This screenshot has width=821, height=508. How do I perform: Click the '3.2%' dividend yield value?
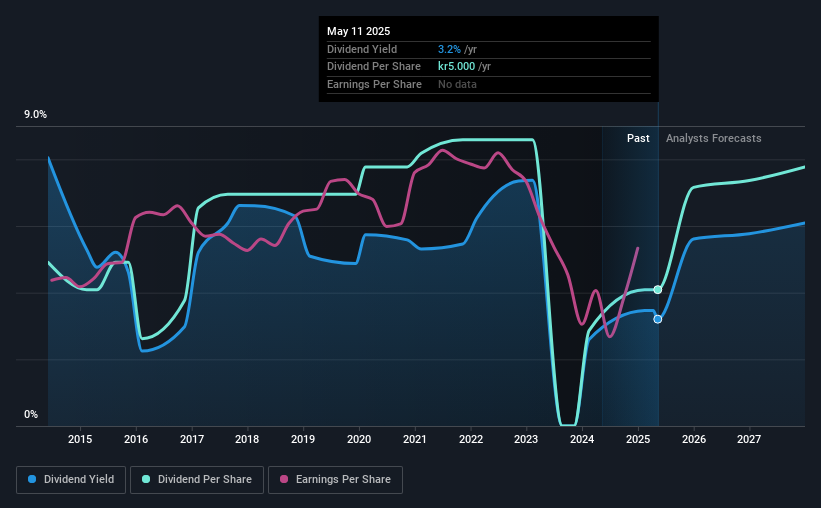[449, 49]
